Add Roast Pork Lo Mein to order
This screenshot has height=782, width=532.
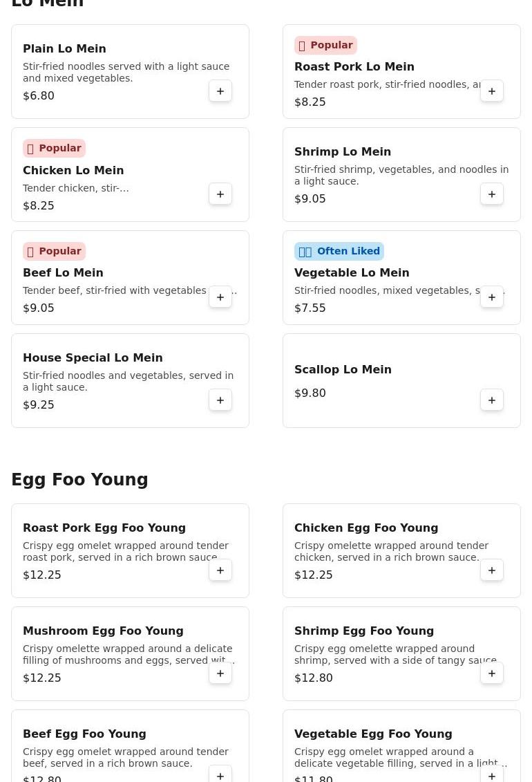(x=492, y=91)
